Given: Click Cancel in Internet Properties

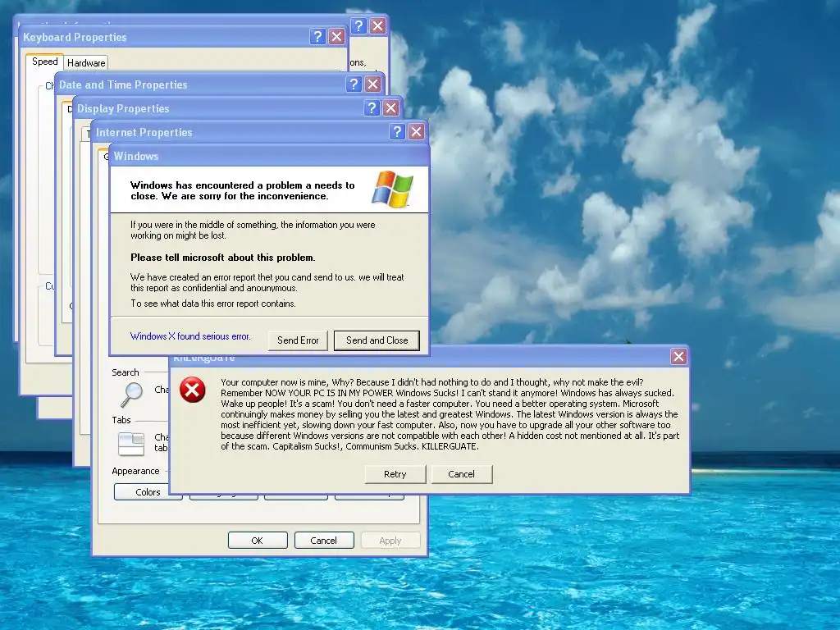Looking at the screenshot, I should point(324,541).
